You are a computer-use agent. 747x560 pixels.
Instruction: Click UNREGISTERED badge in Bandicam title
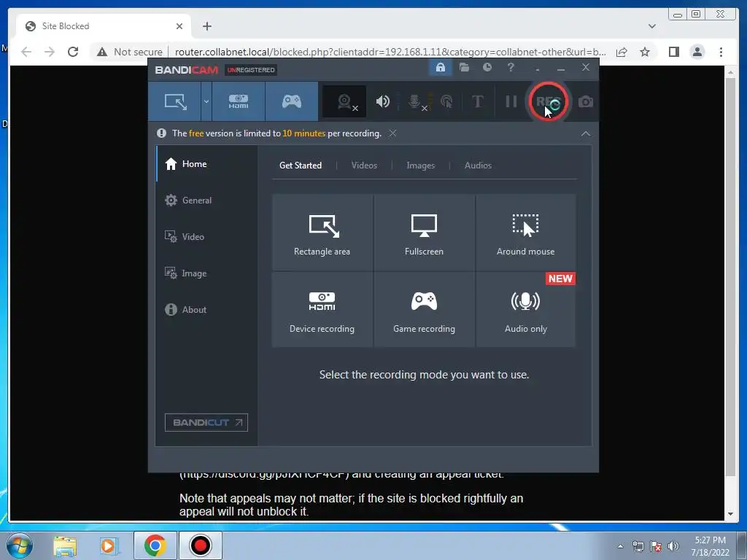point(251,70)
